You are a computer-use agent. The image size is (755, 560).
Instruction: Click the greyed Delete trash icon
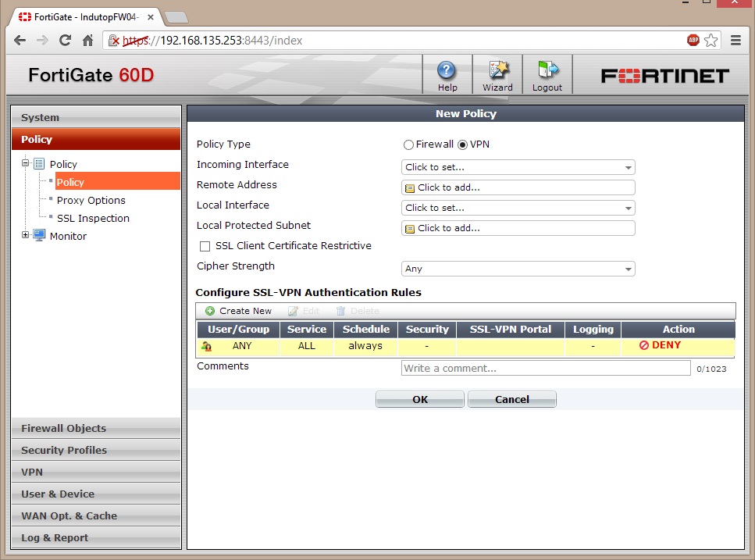click(x=340, y=311)
